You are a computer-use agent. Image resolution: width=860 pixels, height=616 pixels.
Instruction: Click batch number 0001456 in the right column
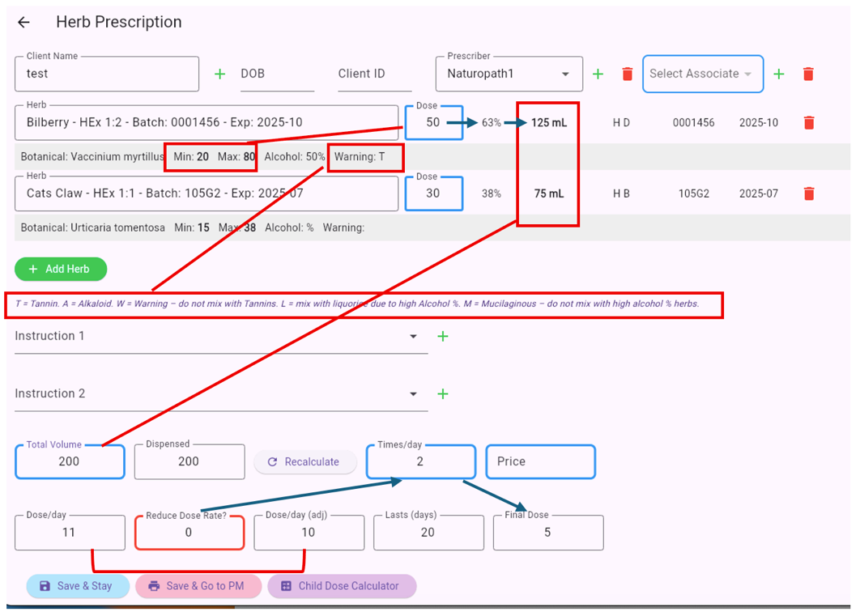point(693,123)
